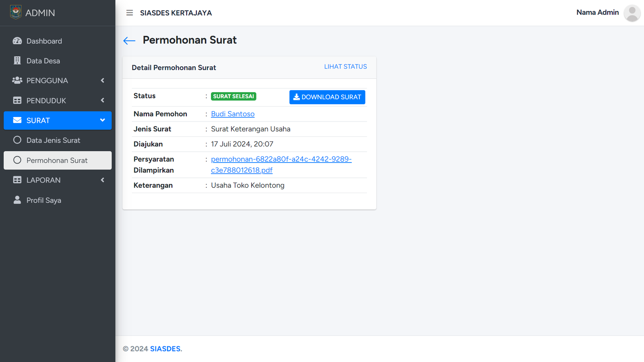Expand the PENDUDUK menu arrow
644x362 pixels.
103,100
